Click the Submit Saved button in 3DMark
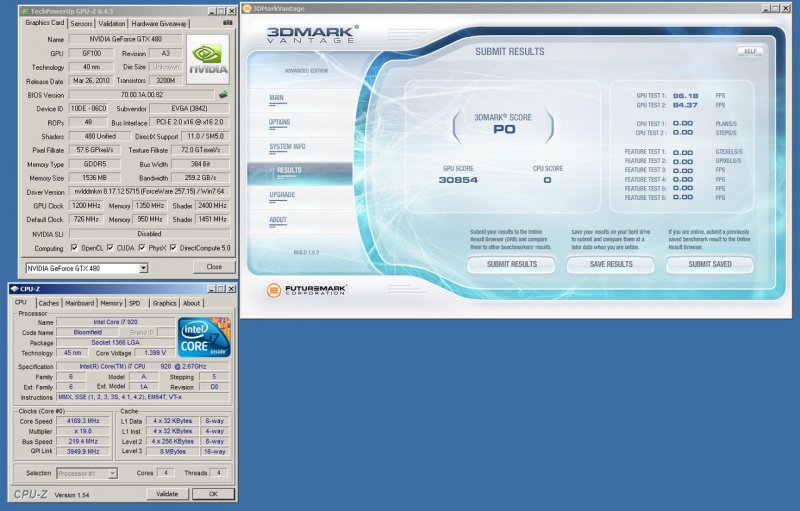This screenshot has width=800, height=511. coord(710,264)
